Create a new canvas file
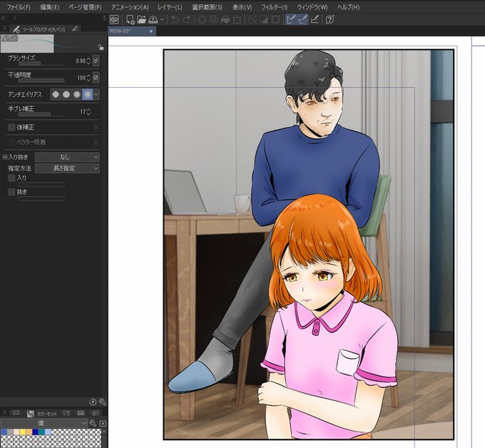 point(131,20)
